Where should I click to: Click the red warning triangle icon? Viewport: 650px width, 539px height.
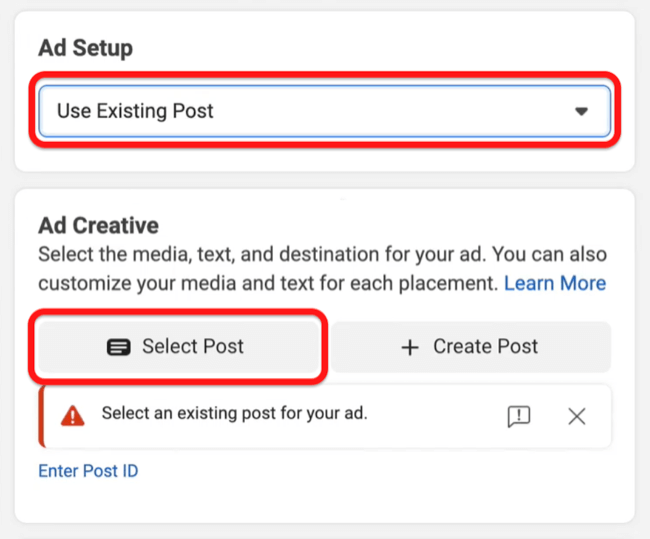[x=73, y=416]
